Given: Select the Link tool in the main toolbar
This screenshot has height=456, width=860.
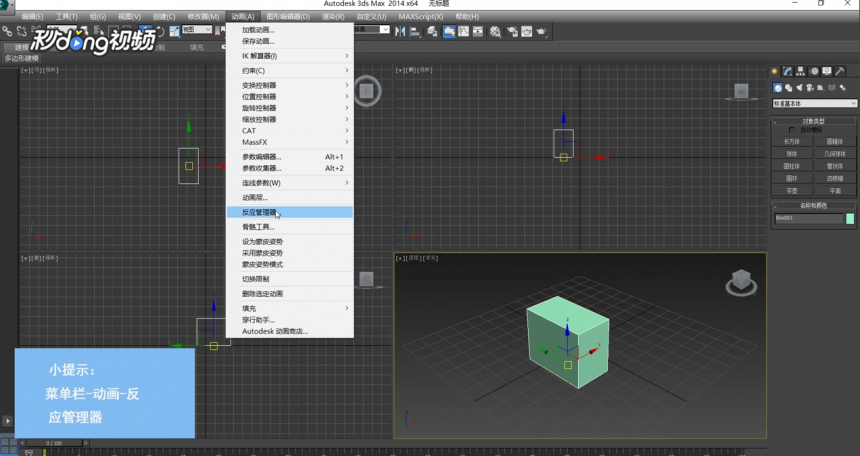Looking at the screenshot, I should coord(8,31).
